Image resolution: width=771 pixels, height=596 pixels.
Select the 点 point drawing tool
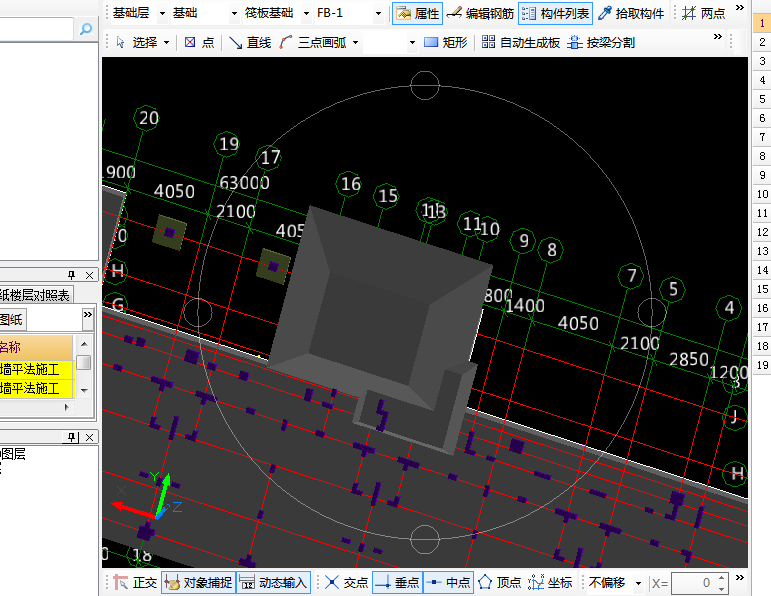pos(199,43)
